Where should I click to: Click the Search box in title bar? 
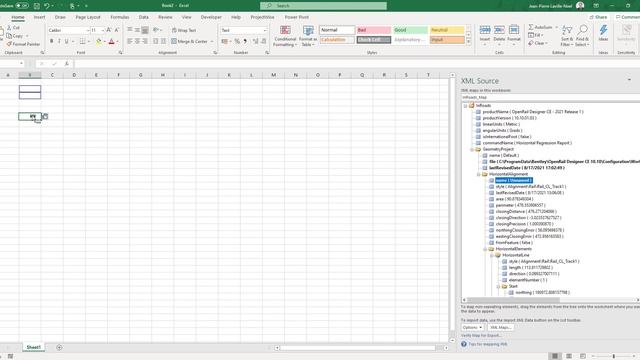coord(323,6)
